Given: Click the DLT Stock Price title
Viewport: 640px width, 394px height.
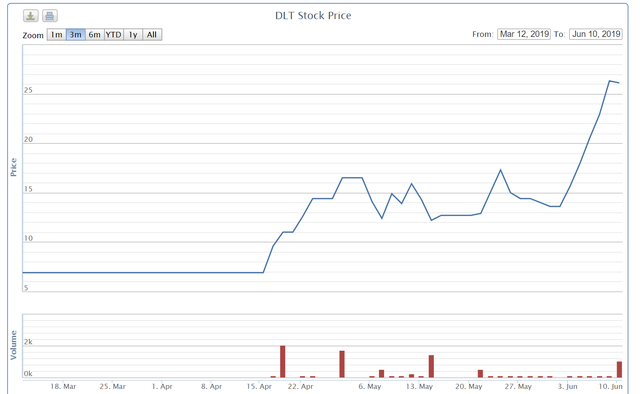Looking at the screenshot, I should coord(313,16).
